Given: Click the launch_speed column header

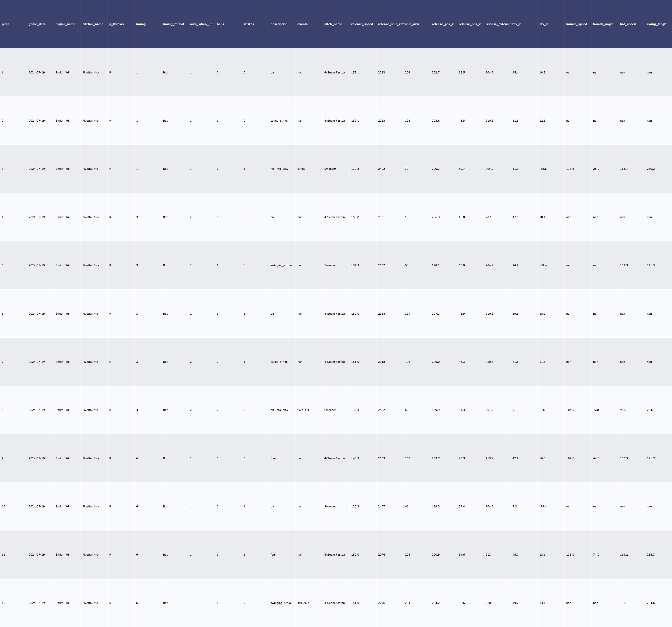Looking at the screenshot, I should pos(577,24).
